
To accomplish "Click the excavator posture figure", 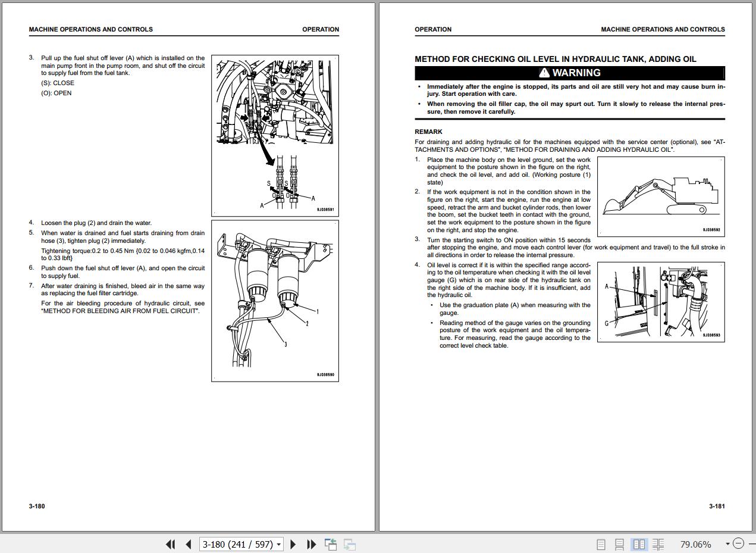I will 661,196.
